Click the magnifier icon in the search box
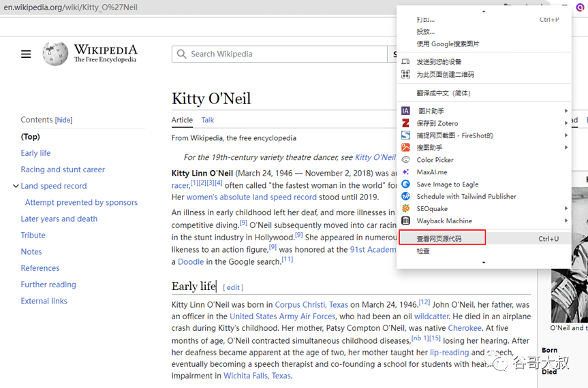 tap(181, 54)
